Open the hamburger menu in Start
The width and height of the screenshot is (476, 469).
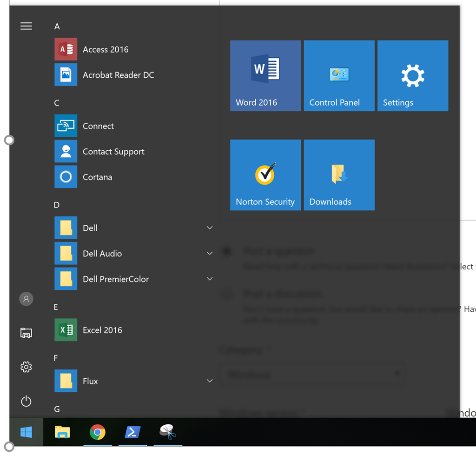(x=26, y=26)
